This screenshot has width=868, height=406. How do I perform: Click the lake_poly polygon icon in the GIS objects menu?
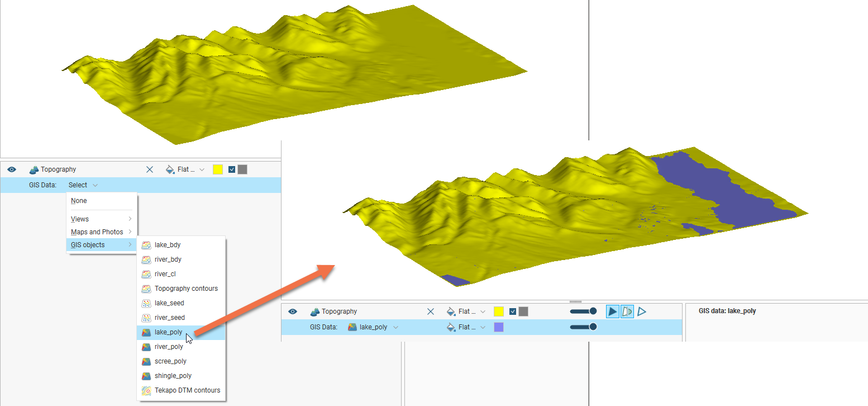(146, 332)
